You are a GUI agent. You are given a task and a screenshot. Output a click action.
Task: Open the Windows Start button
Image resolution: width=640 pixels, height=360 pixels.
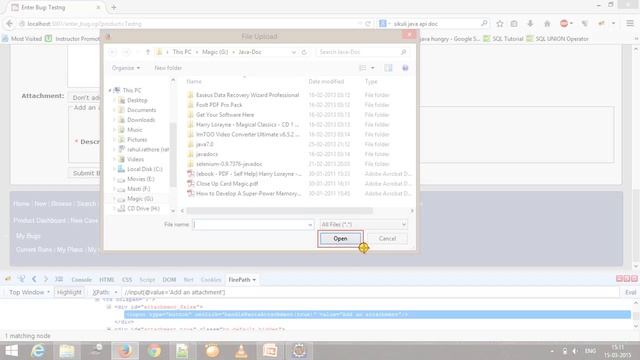coord(11,351)
